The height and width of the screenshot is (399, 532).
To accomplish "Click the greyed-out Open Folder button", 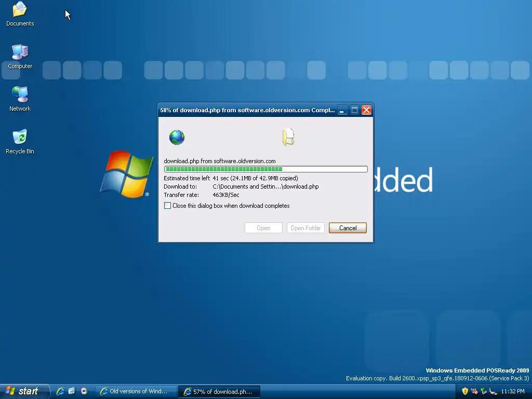I will coord(305,228).
